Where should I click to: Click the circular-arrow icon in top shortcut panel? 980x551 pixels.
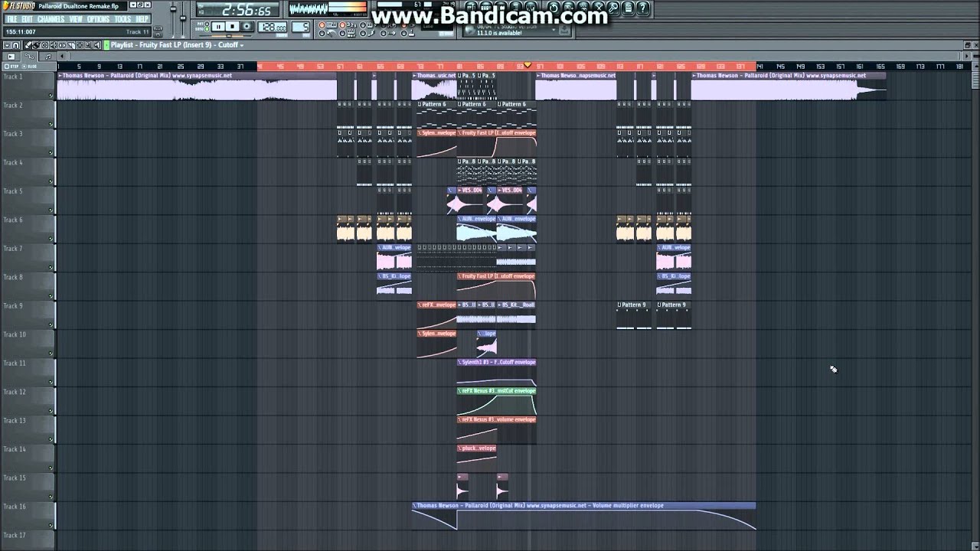pos(553,8)
